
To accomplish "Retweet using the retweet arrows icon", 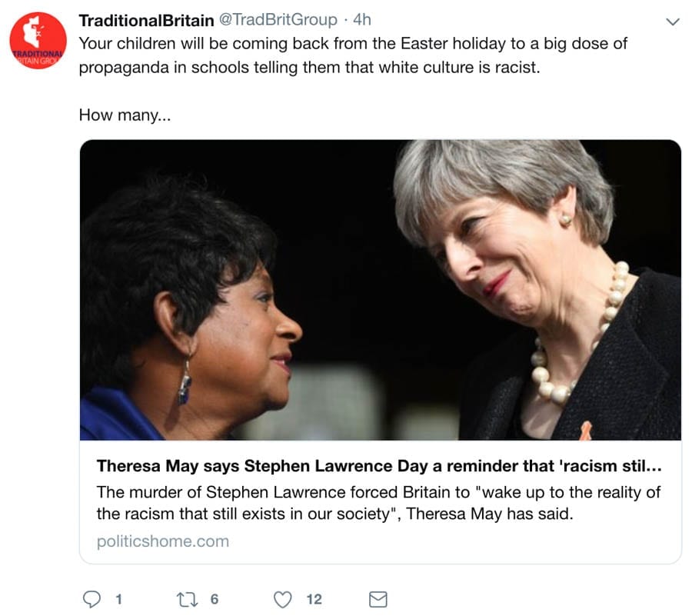I will 187,598.
